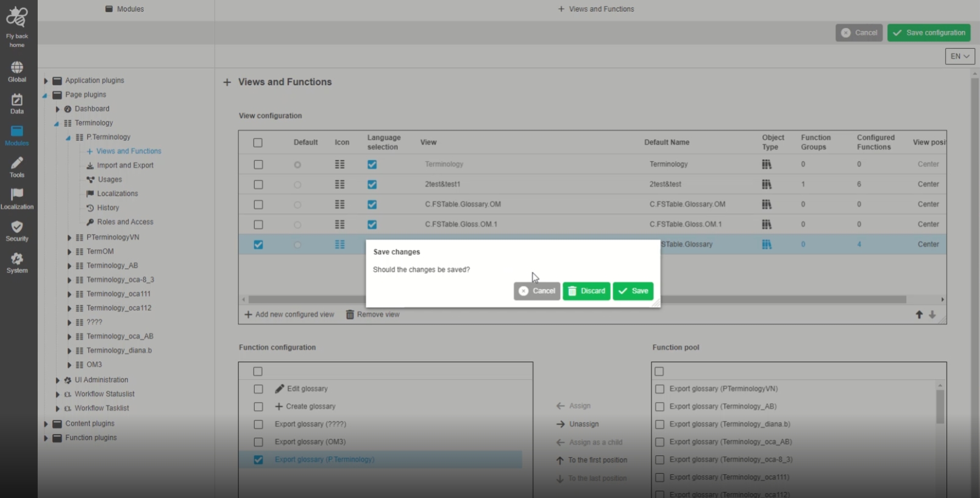980x498 pixels.
Task: Move selected view up with arrow icon
Action: 919,315
